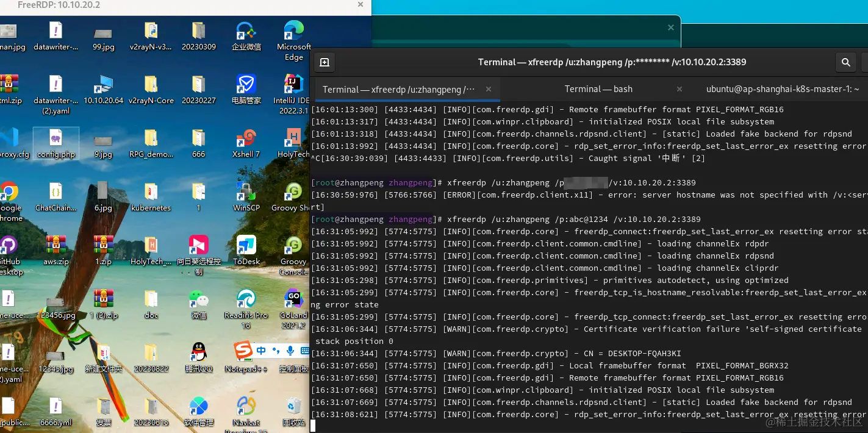The image size is (868, 433).
Task: Open the v2rayN-v3 shortcut folder
Action: pyautogui.click(x=151, y=36)
